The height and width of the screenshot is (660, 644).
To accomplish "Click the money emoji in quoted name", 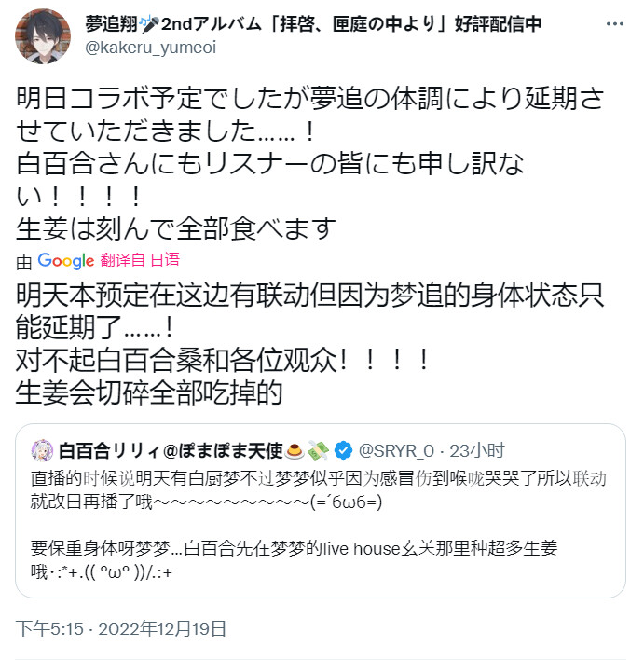I will coord(318,450).
